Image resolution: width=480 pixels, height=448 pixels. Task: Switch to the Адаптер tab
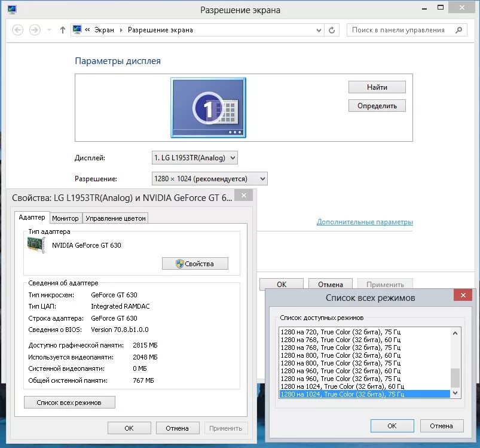[x=32, y=217]
